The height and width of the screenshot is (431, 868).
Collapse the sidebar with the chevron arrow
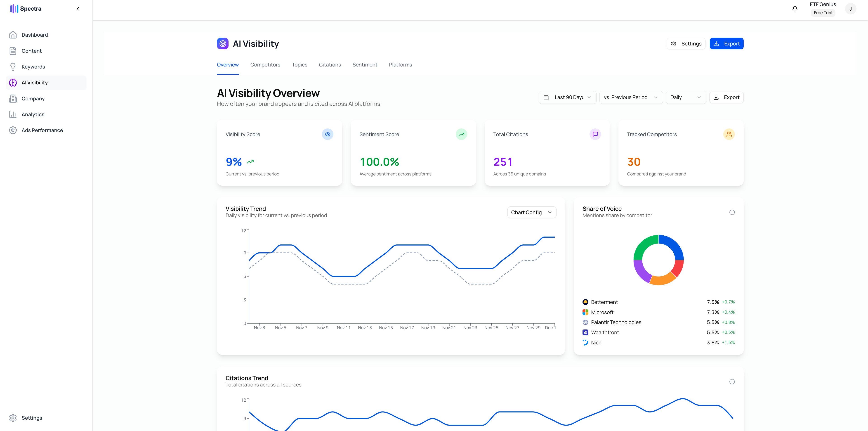pyautogui.click(x=78, y=9)
